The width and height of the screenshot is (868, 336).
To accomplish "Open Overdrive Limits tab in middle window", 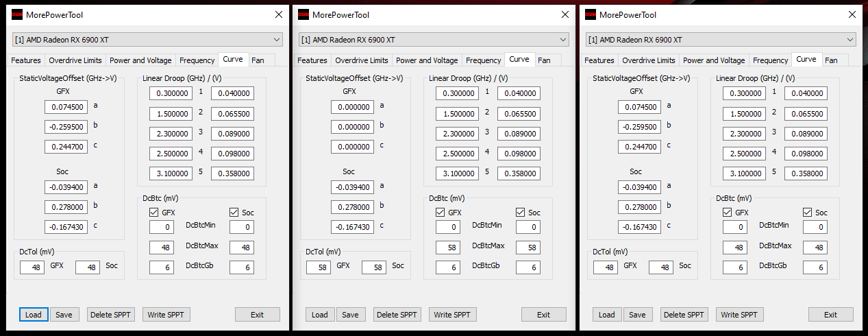I will [x=361, y=60].
